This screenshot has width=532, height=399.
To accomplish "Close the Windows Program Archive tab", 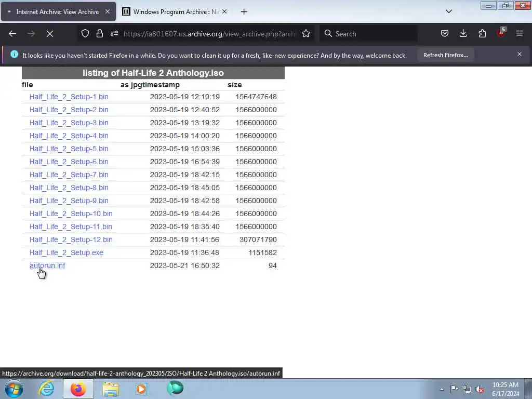I will (x=224, y=11).
